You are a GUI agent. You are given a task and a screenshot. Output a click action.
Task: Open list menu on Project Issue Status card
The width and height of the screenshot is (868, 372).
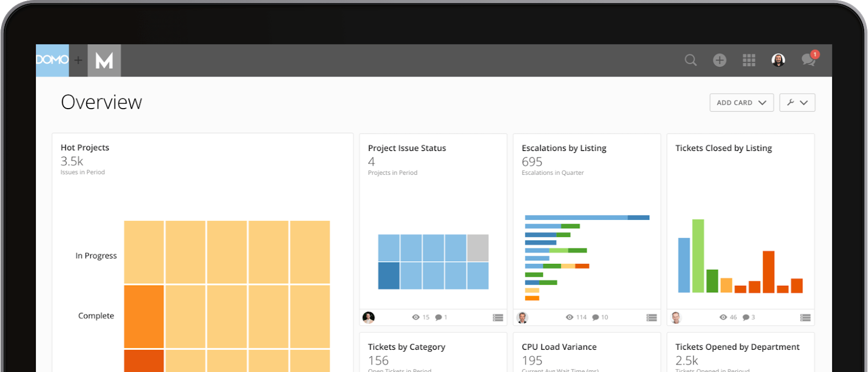pyautogui.click(x=497, y=318)
